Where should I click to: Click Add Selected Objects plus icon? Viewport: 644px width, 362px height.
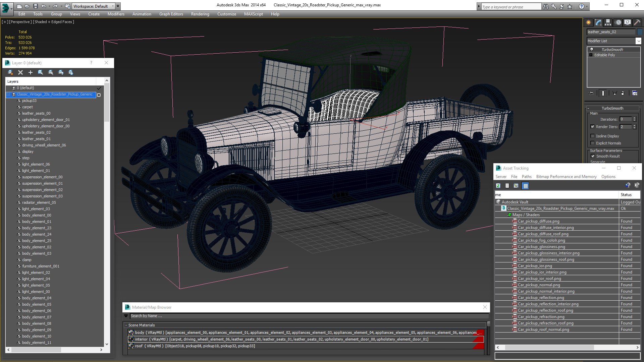point(31,72)
